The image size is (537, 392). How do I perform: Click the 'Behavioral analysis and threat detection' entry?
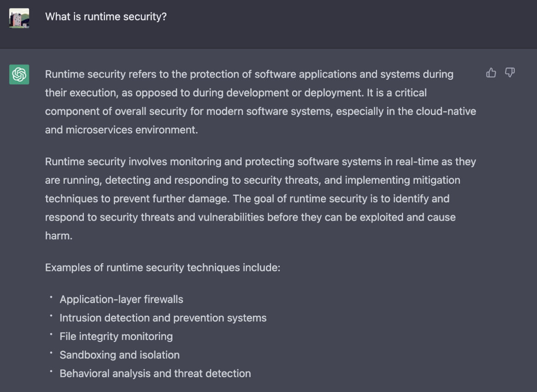coord(155,374)
